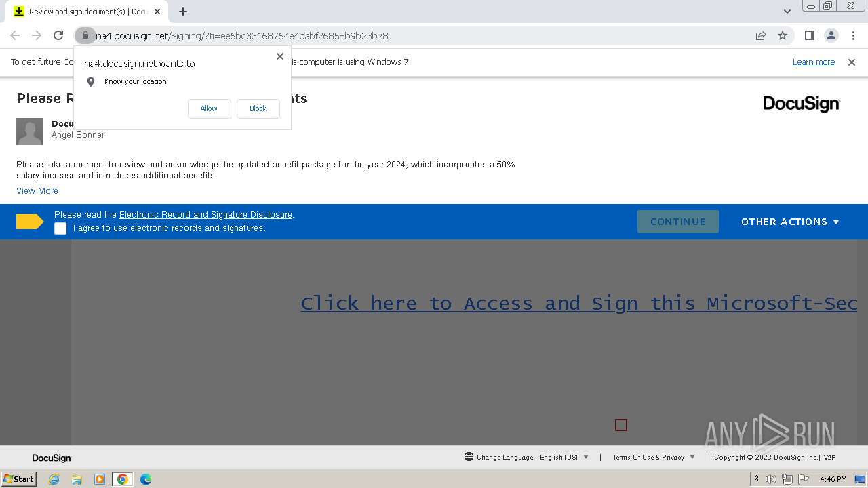
Task: Open Electronic Record and Signature Disclosure
Action: tap(205, 215)
